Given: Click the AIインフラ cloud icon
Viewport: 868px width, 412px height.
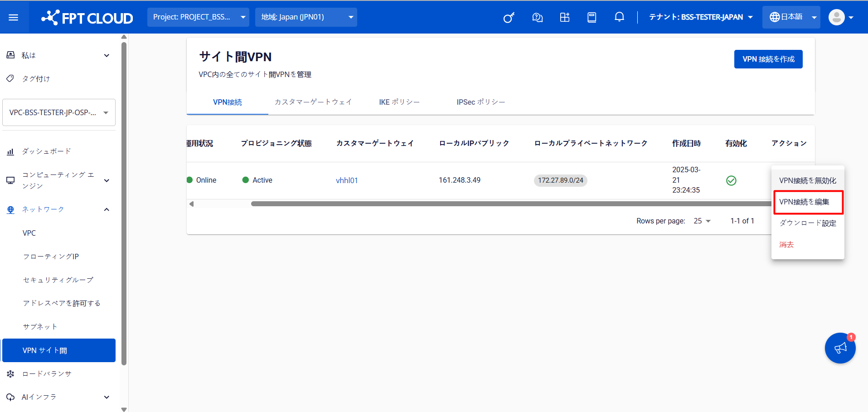Looking at the screenshot, I should pyautogui.click(x=10, y=397).
